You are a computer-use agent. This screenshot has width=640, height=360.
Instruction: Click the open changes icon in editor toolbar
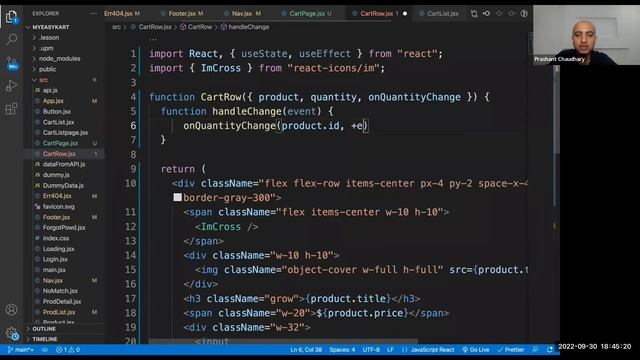(x=474, y=13)
